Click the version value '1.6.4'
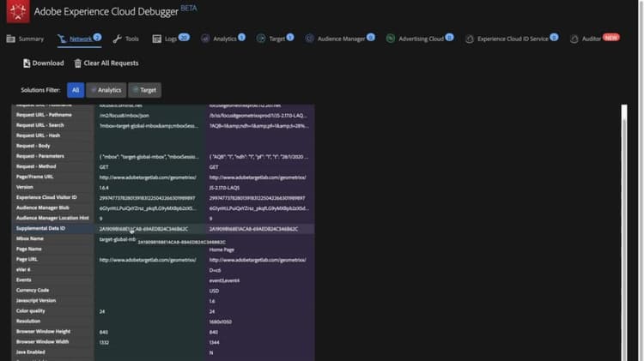Image resolution: width=644 pixels, height=361 pixels. [x=104, y=188]
